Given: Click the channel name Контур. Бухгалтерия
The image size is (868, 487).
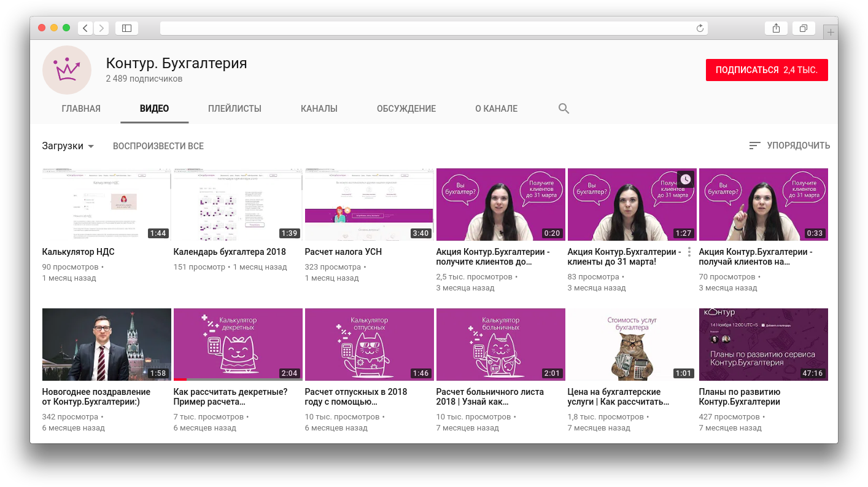Looking at the screenshot, I should click(x=176, y=63).
